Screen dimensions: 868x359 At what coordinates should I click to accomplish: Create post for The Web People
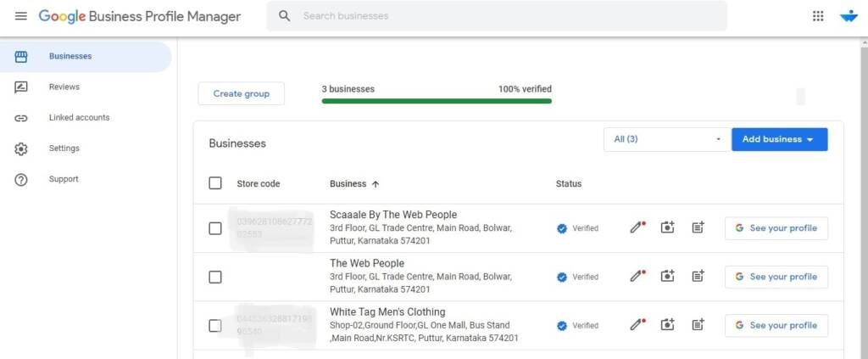point(698,277)
